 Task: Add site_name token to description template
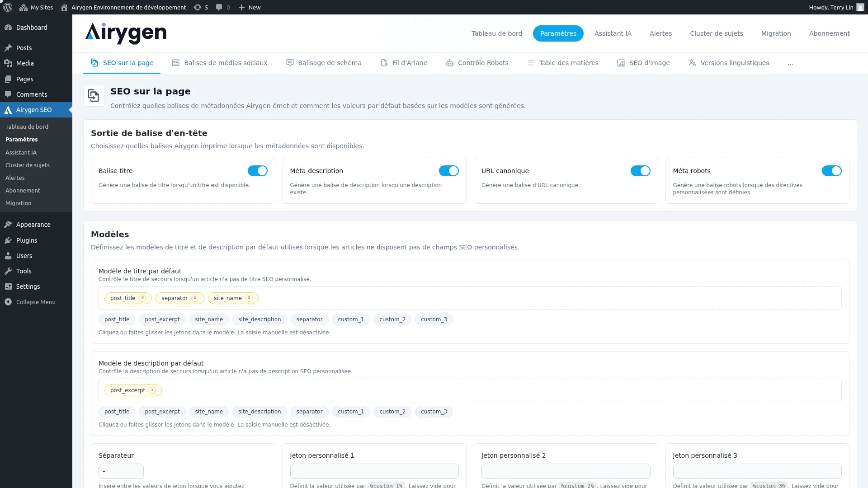209,412
